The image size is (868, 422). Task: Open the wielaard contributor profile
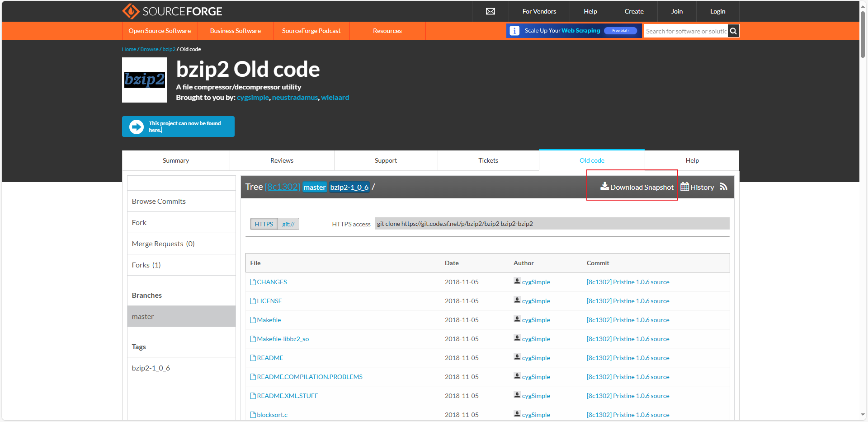(x=335, y=98)
